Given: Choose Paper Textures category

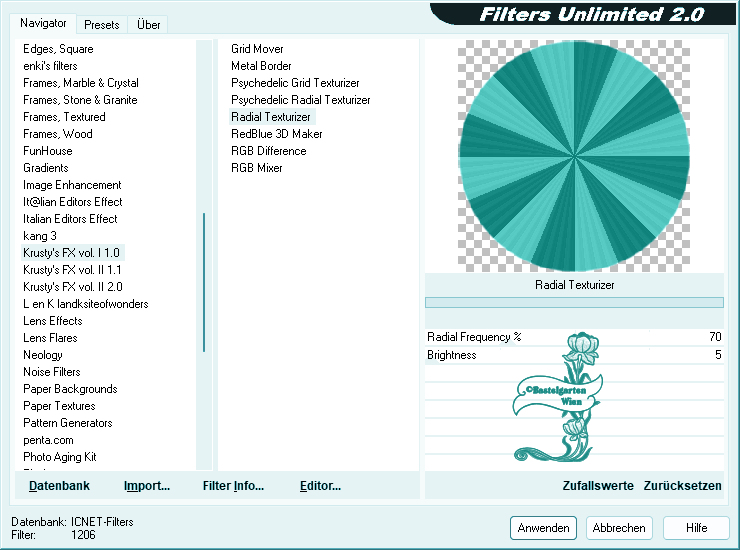Looking at the screenshot, I should tap(59, 406).
